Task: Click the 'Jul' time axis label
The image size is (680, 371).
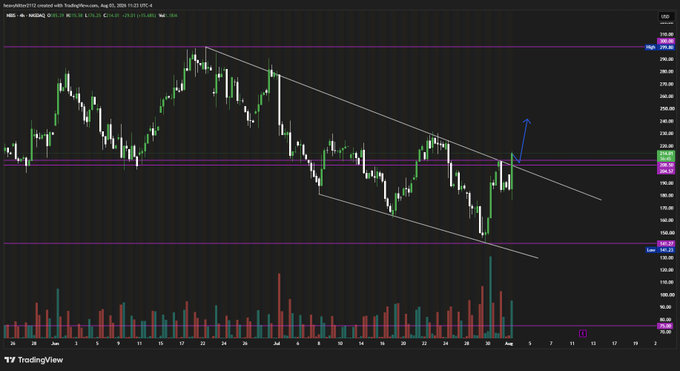Action: [x=276, y=343]
